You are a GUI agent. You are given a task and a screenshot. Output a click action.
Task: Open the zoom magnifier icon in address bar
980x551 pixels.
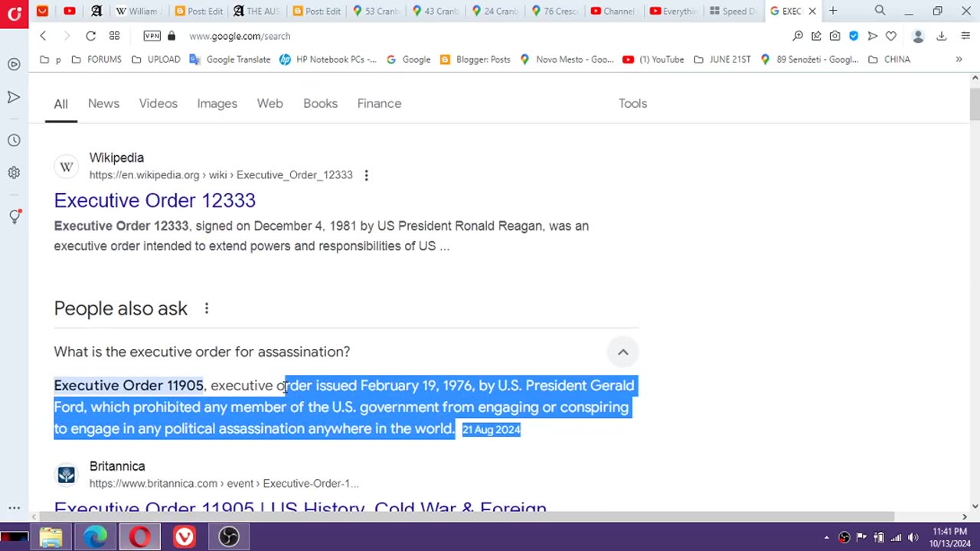[798, 36]
